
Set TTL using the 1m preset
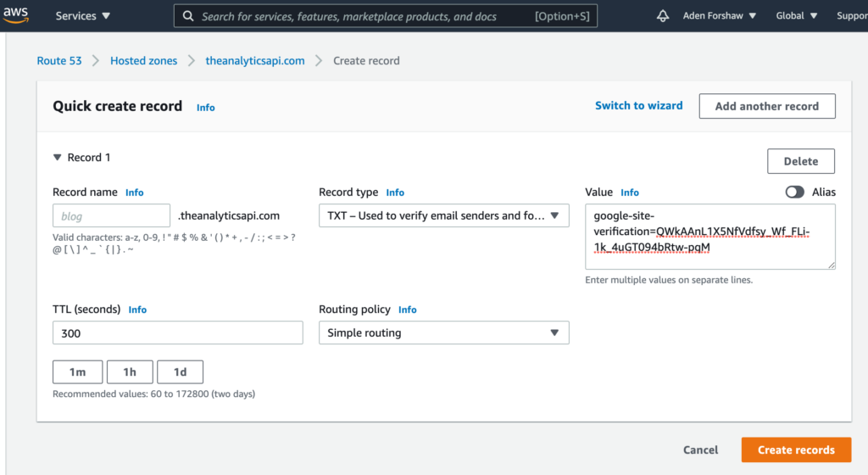[x=77, y=372]
